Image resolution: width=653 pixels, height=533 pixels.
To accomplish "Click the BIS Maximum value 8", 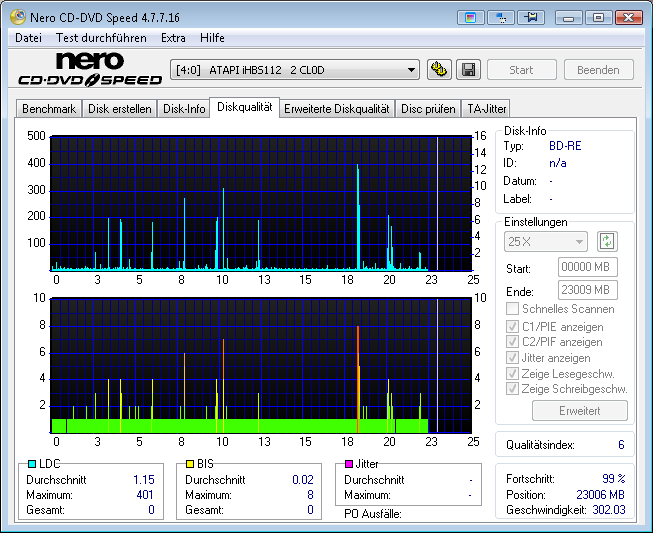I will point(310,495).
